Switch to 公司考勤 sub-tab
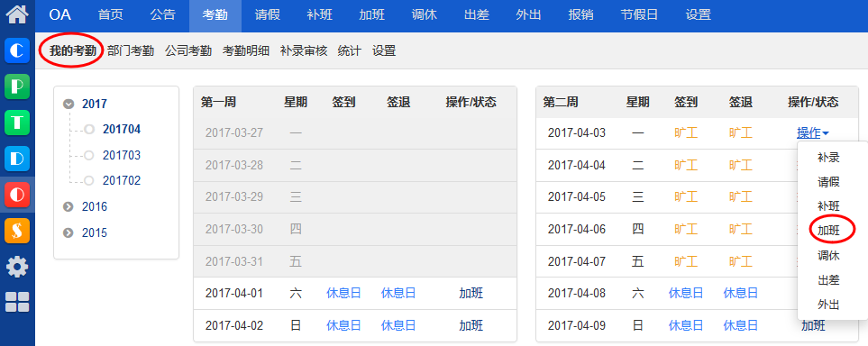868x346 pixels. click(188, 51)
